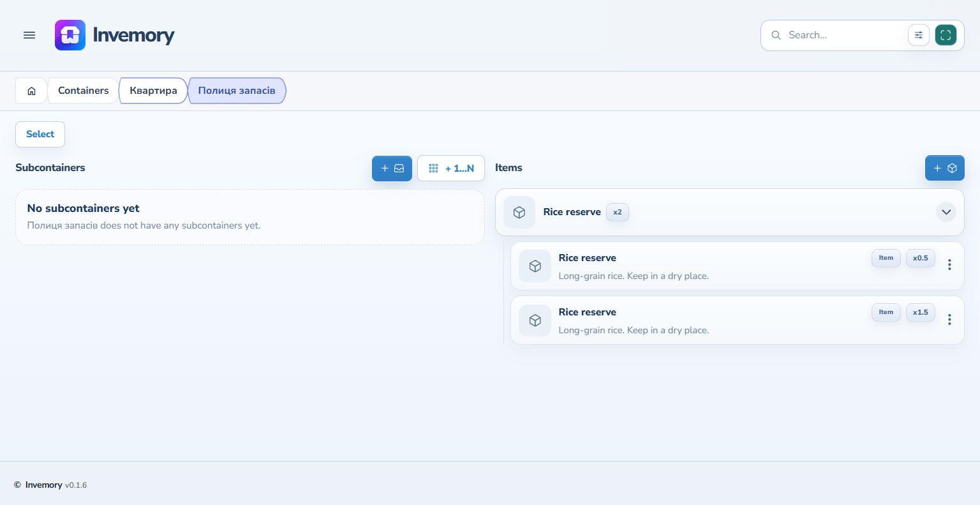This screenshot has height=505, width=980.
Task: Open options for Rice reserve x1.5
Action: point(949,319)
